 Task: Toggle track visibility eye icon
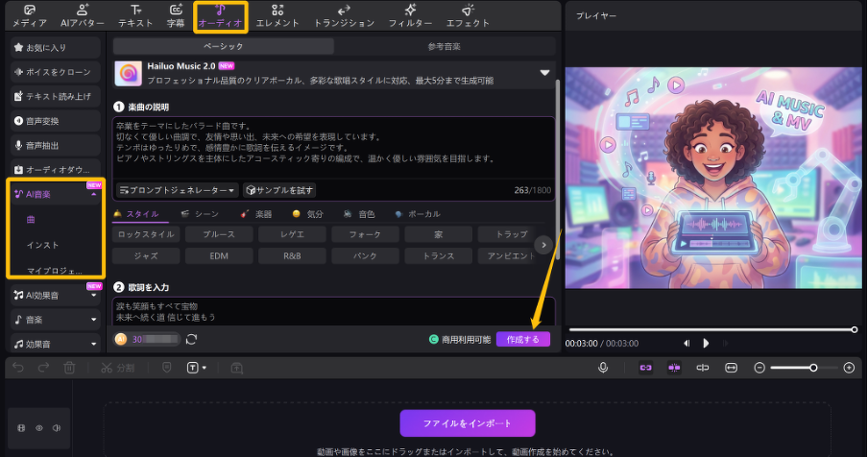pyautogui.click(x=39, y=428)
